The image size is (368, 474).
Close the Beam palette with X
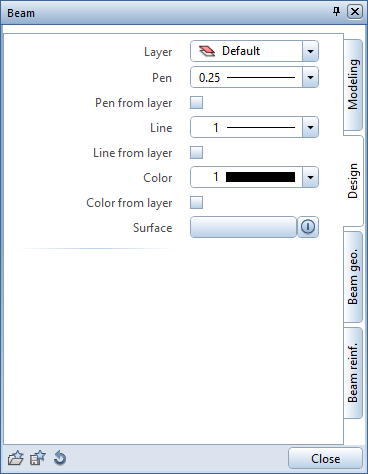(355, 12)
